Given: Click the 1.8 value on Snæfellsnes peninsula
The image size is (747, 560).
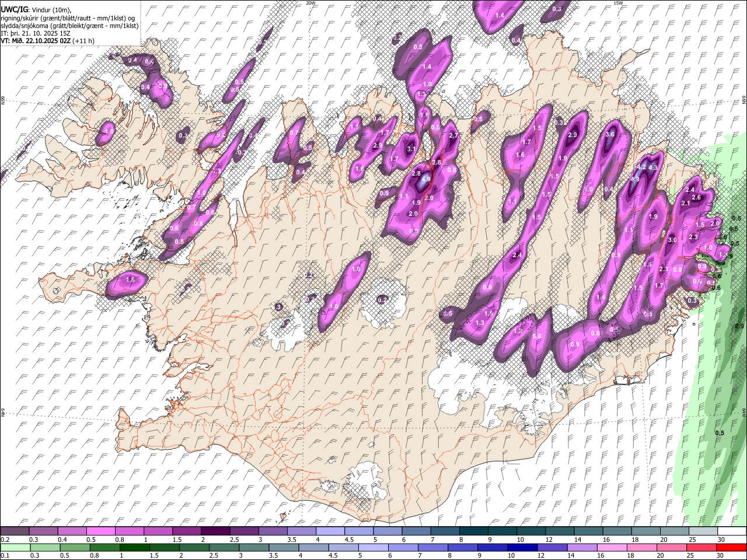Looking at the screenshot, I should point(130,280).
